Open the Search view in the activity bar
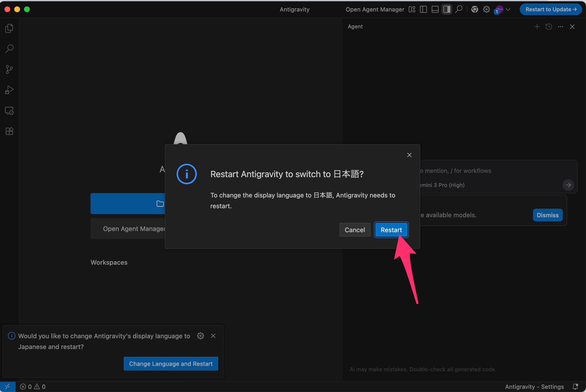This screenshot has width=586, height=392. click(9, 49)
